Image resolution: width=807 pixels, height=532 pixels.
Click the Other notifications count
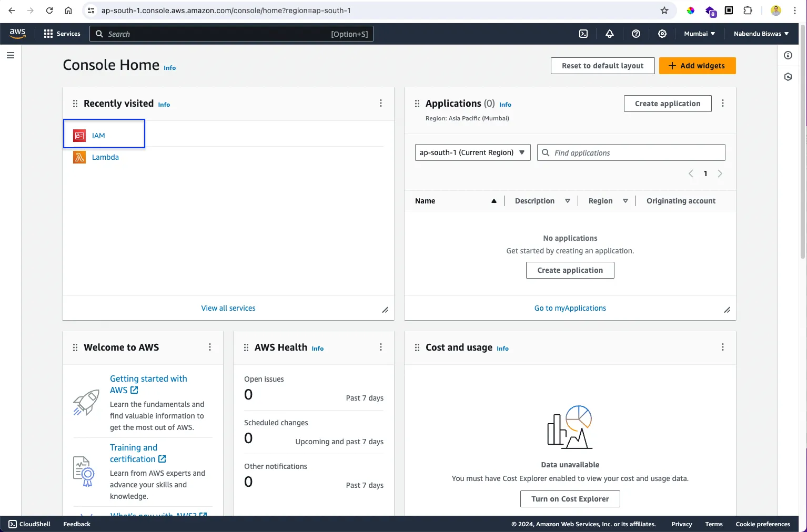[x=248, y=482]
